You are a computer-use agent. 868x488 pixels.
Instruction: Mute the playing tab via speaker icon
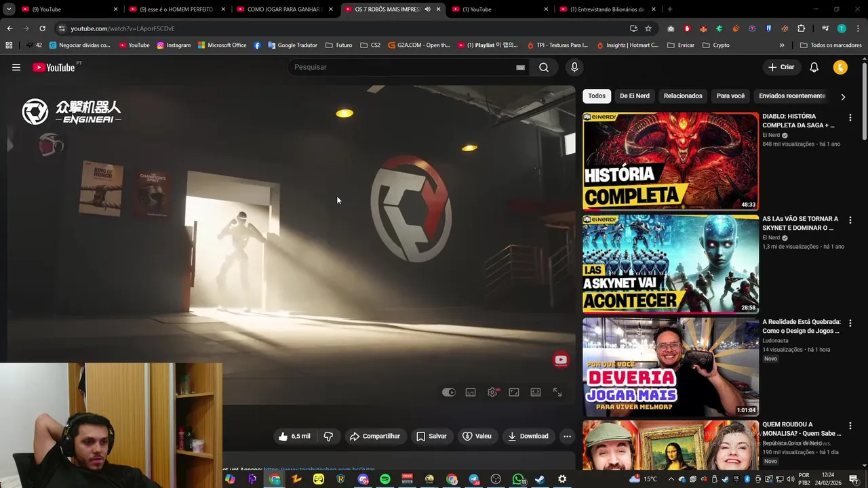coord(427,9)
